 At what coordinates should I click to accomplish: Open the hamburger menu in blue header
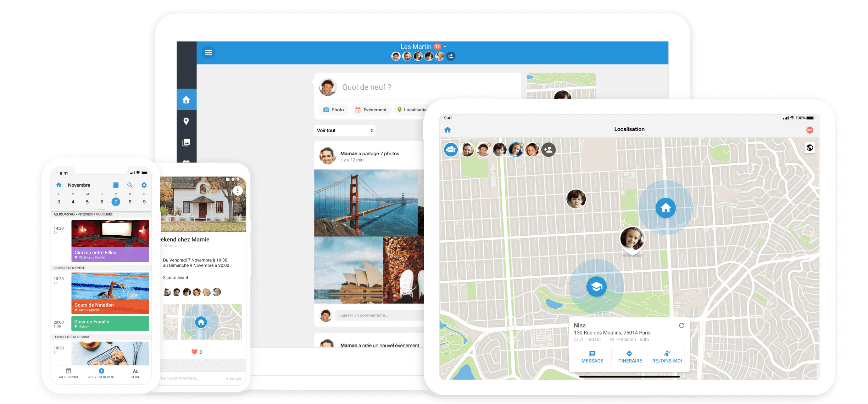(x=208, y=52)
